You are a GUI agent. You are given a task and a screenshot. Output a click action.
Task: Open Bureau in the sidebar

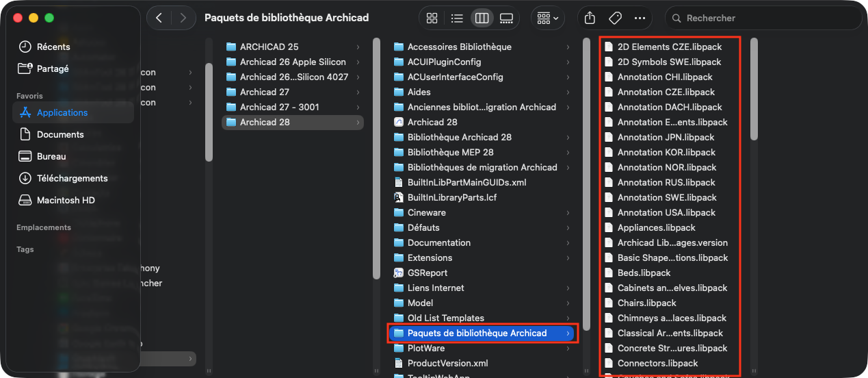click(x=73, y=156)
